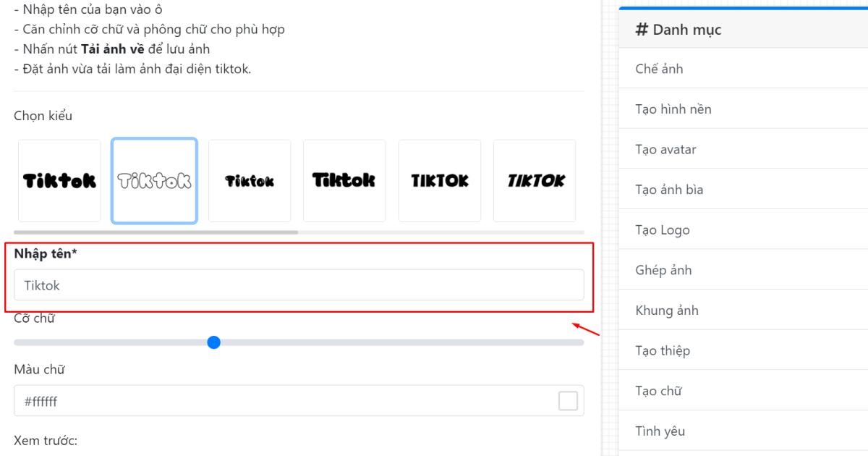Choose the italic uppercase TIKTOK style

pyautogui.click(x=535, y=181)
